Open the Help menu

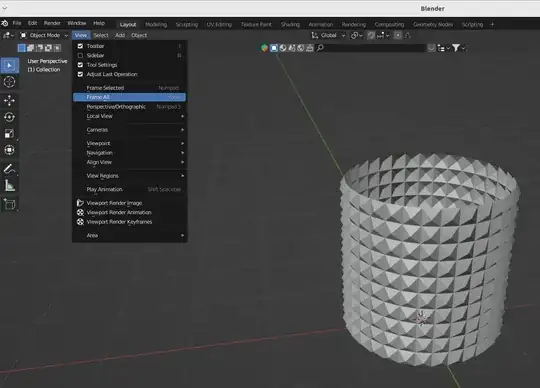click(99, 23)
